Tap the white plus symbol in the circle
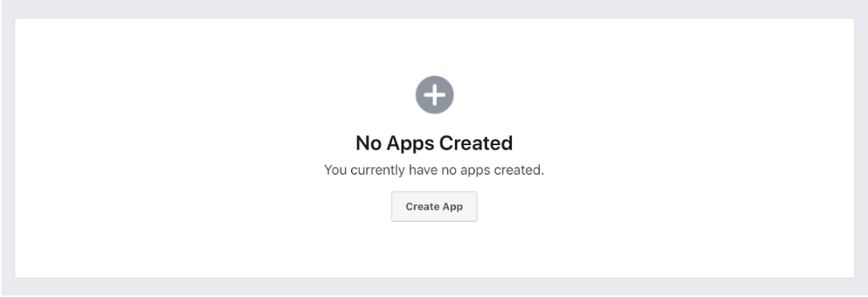The image size is (868, 297). (x=435, y=95)
